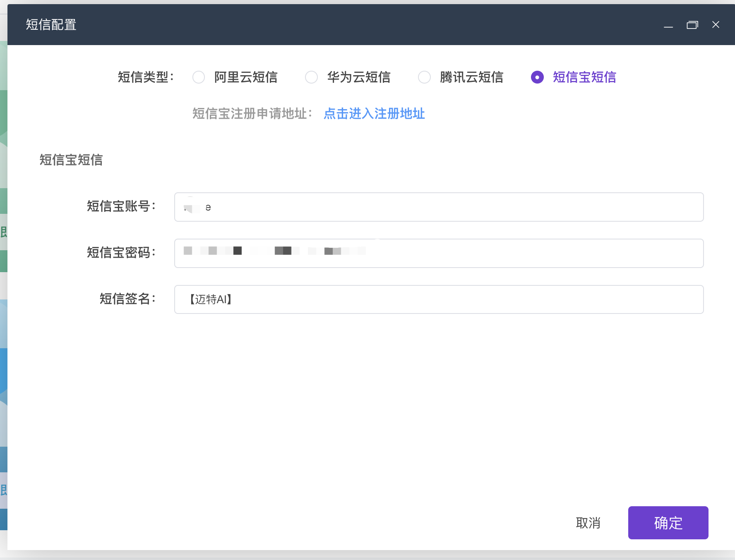The height and width of the screenshot is (560, 735).
Task: Click the 短信签名 field label
Action: [x=127, y=299]
